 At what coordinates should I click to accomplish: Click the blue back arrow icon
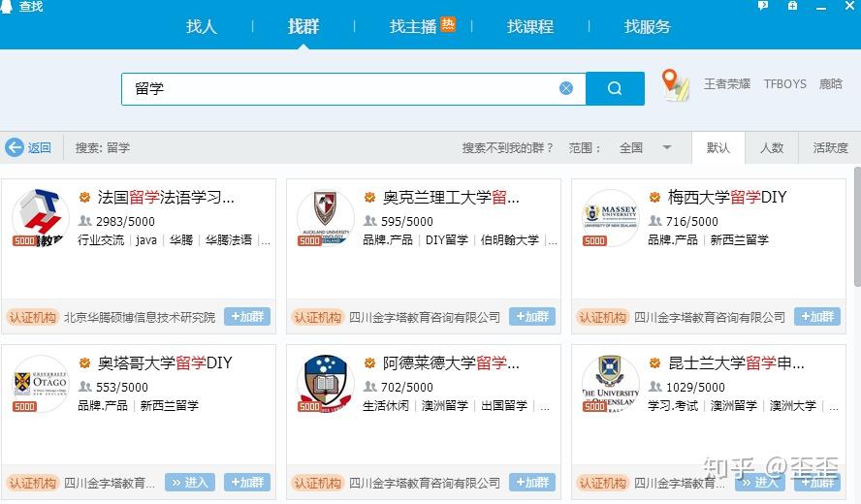pyautogui.click(x=15, y=147)
